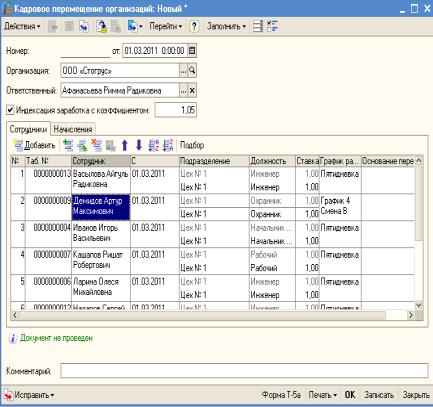Click the sort ascending icon

pyautogui.click(x=154, y=145)
